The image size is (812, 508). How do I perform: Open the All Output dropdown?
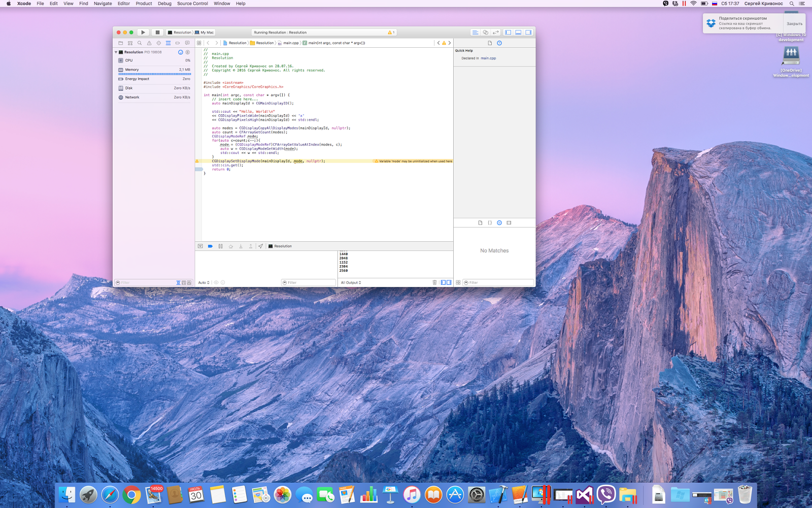click(x=351, y=282)
